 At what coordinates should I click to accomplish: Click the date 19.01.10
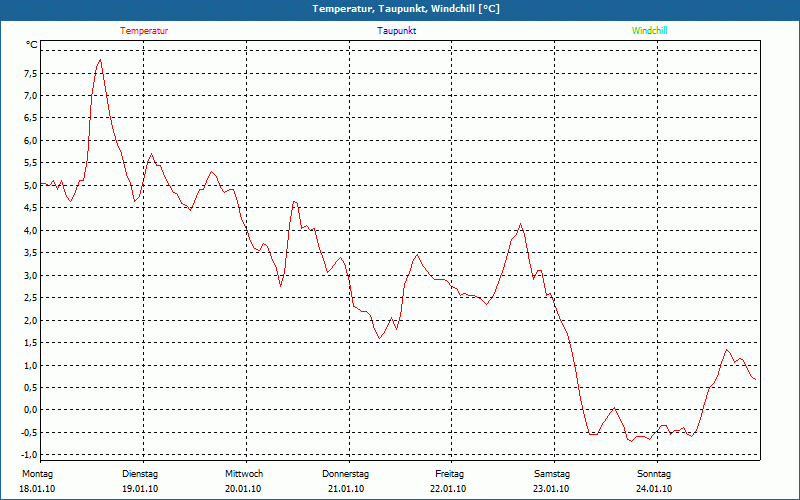click(140, 489)
